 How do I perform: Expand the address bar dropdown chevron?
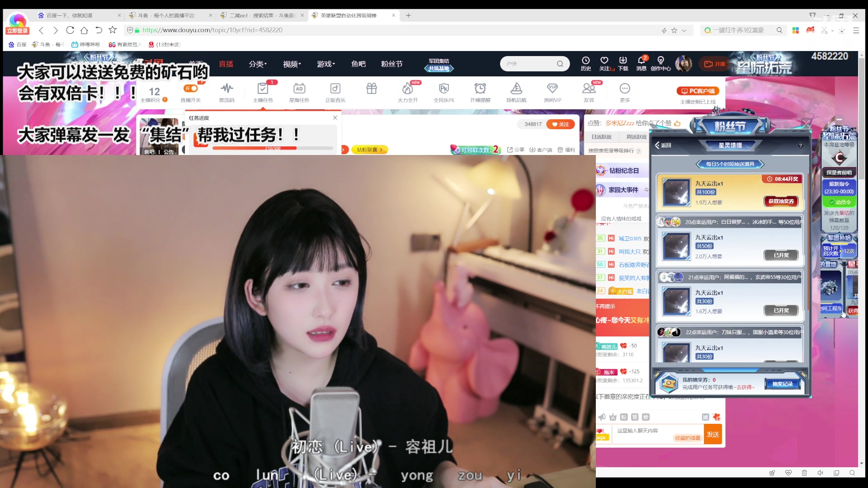[684, 30]
